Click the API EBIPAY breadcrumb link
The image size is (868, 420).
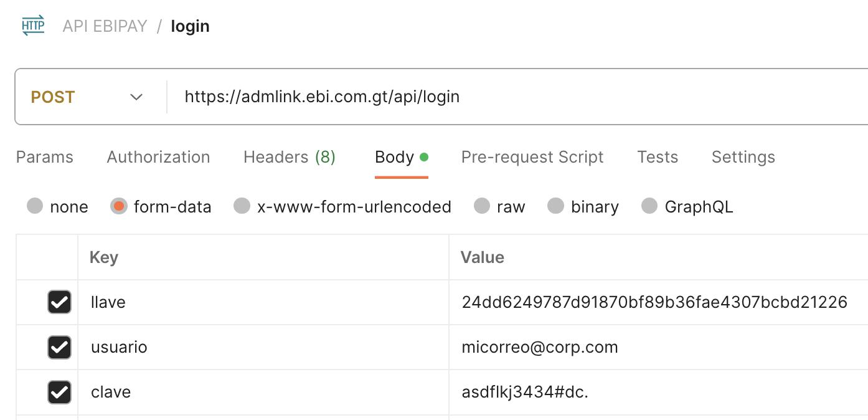(x=105, y=26)
